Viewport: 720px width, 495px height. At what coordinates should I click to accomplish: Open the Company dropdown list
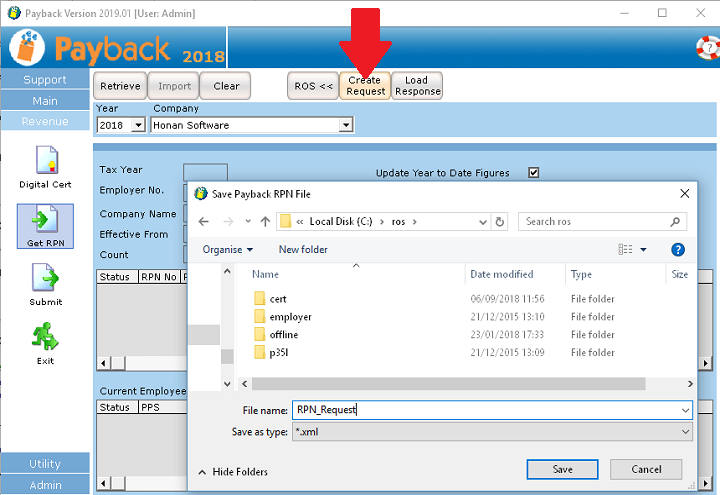346,126
